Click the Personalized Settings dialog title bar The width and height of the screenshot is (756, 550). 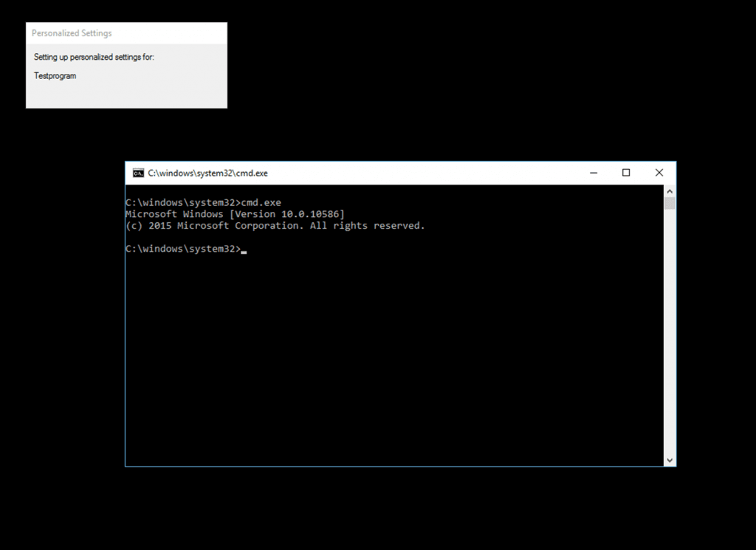[126, 33]
